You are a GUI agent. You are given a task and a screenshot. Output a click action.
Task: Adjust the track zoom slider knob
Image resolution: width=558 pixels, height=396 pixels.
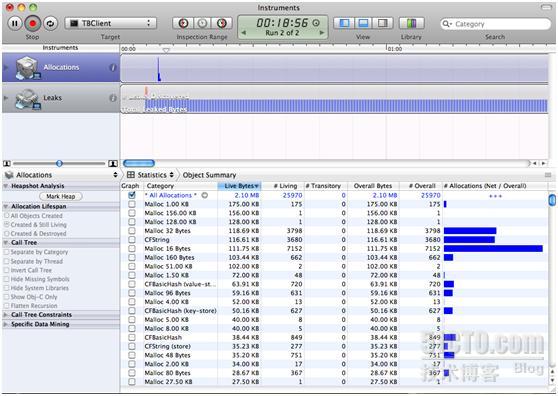coord(59,163)
